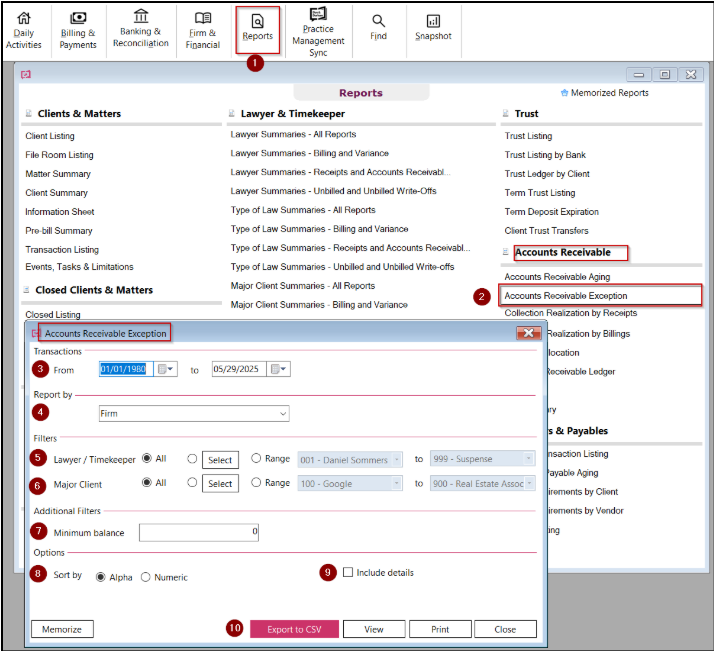
Task: Open the Reports toolbar tab
Action: pos(258,30)
